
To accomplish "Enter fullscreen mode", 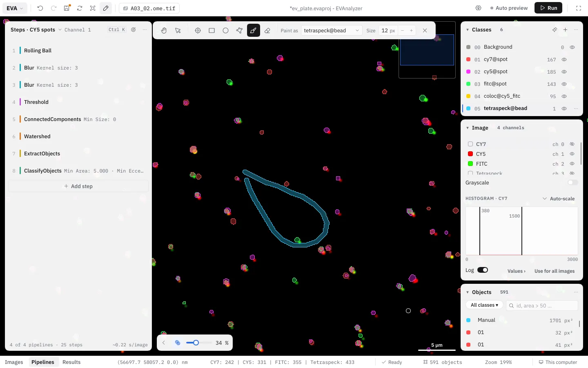I will pyautogui.click(x=579, y=8).
